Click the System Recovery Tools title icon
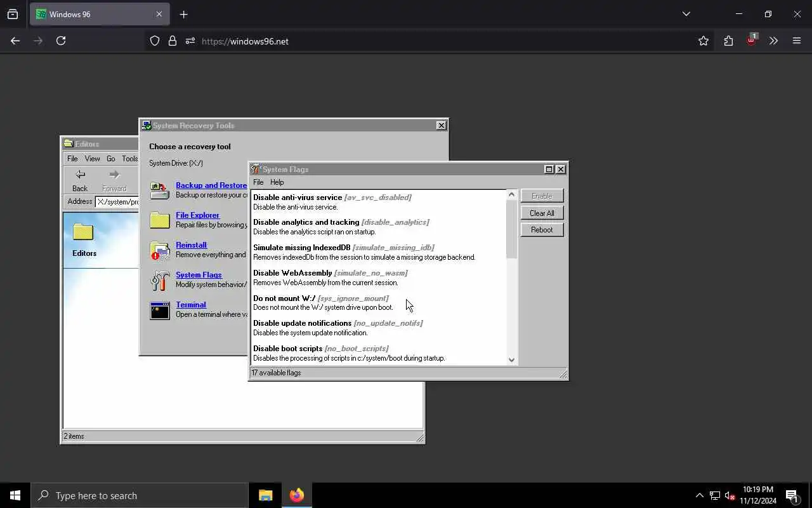812x508 pixels. point(146,126)
